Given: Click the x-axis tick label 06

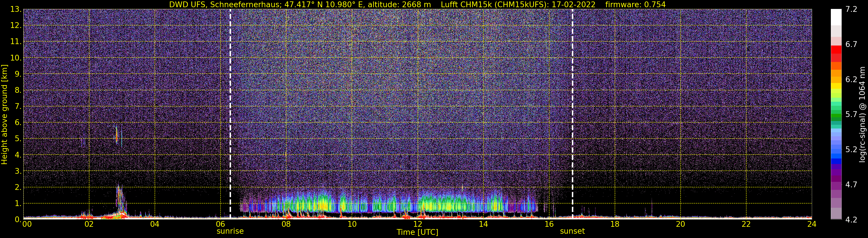Looking at the screenshot, I should pos(220,224).
